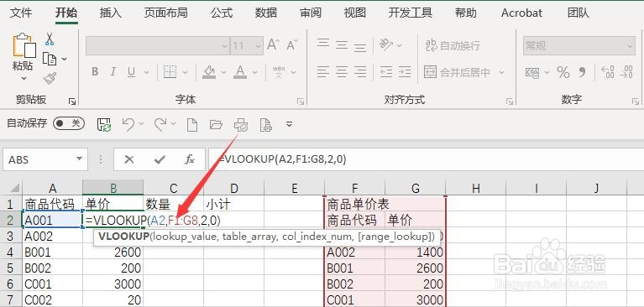The width and height of the screenshot is (644, 307).
Task: Align text to vertical middle
Action: [x=342, y=44]
